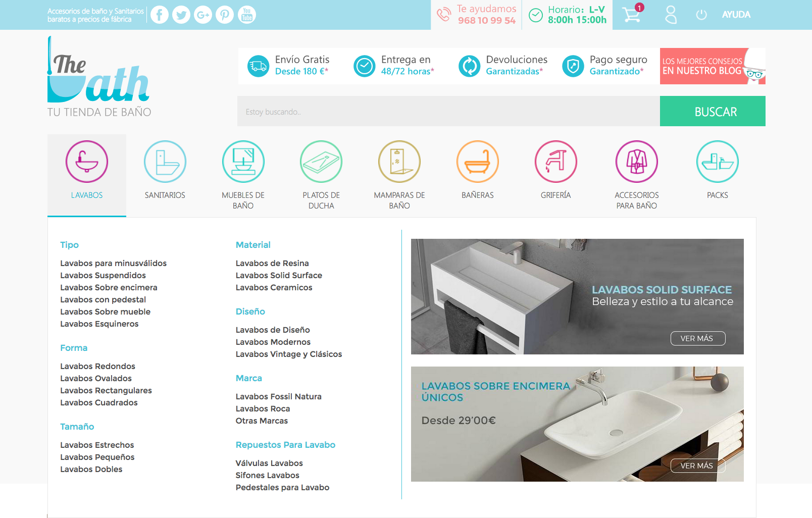
Task: Open the shopping cart icon
Action: tap(631, 15)
